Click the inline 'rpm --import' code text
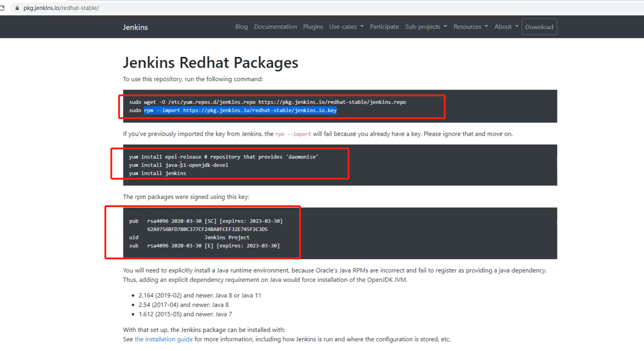The height and width of the screenshot is (351, 644). (x=293, y=134)
